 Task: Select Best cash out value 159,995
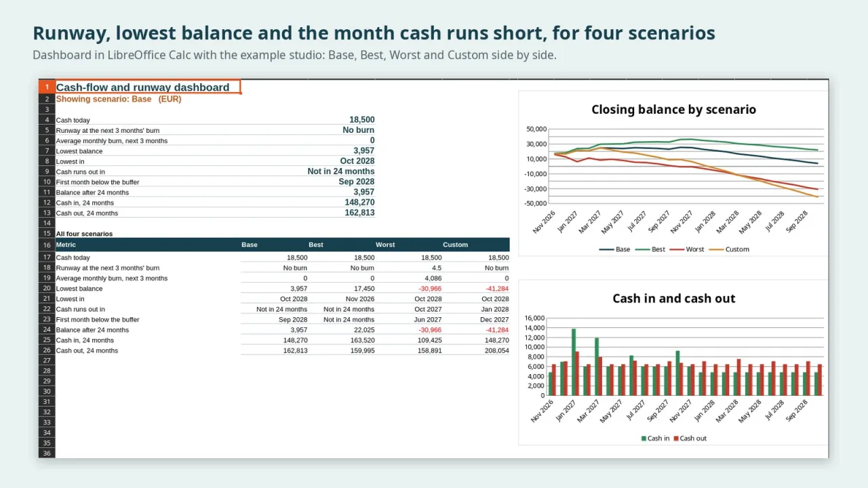click(x=363, y=350)
